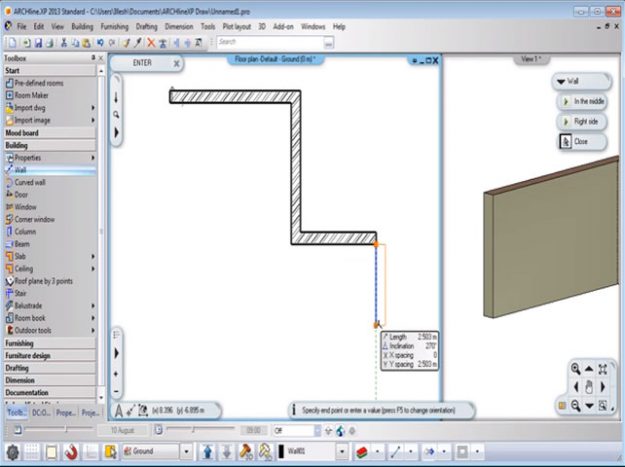
Task: Open the Drafting menu
Action: click(x=175, y=26)
